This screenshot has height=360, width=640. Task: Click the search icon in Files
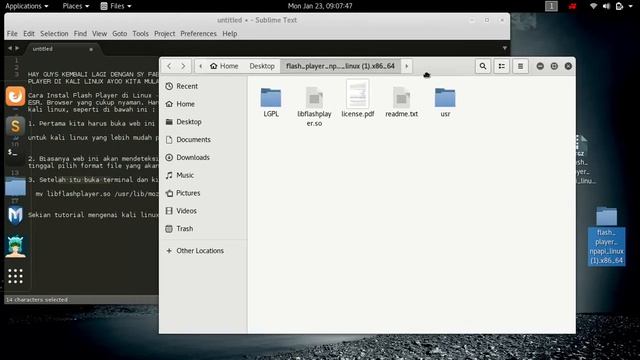pyautogui.click(x=483, y=66)
